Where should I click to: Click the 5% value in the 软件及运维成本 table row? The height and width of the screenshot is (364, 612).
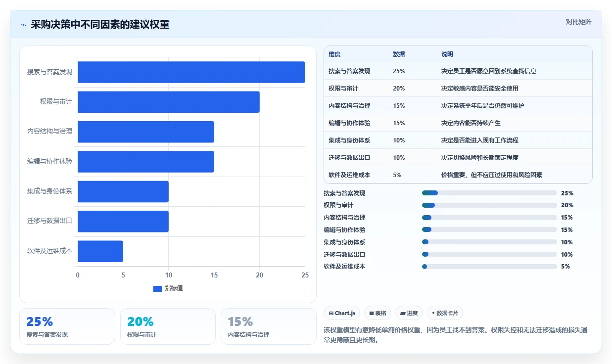[397, 175]
